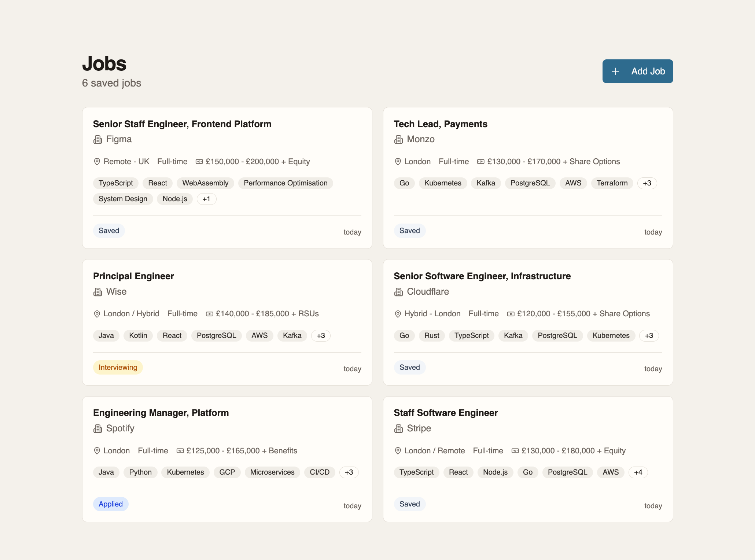Click the salary icon in the Figma card
The image size is (755, 560).
[x=199, y=162]
